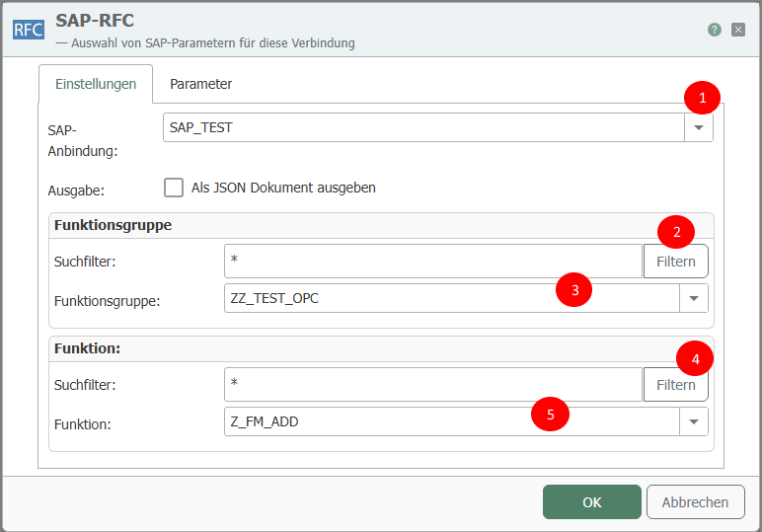Click the SAP_TEST connection field
762x532 pixels.
[x=422, y=128]
